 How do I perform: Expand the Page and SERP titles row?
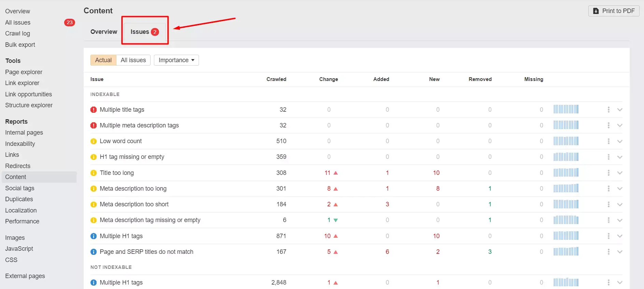[x=620, y=252]
